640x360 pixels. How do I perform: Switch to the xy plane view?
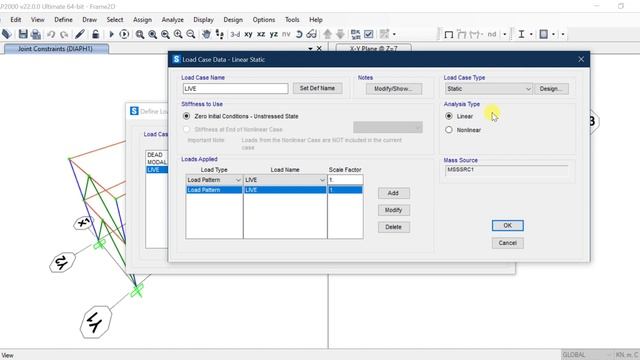[248, 34]
